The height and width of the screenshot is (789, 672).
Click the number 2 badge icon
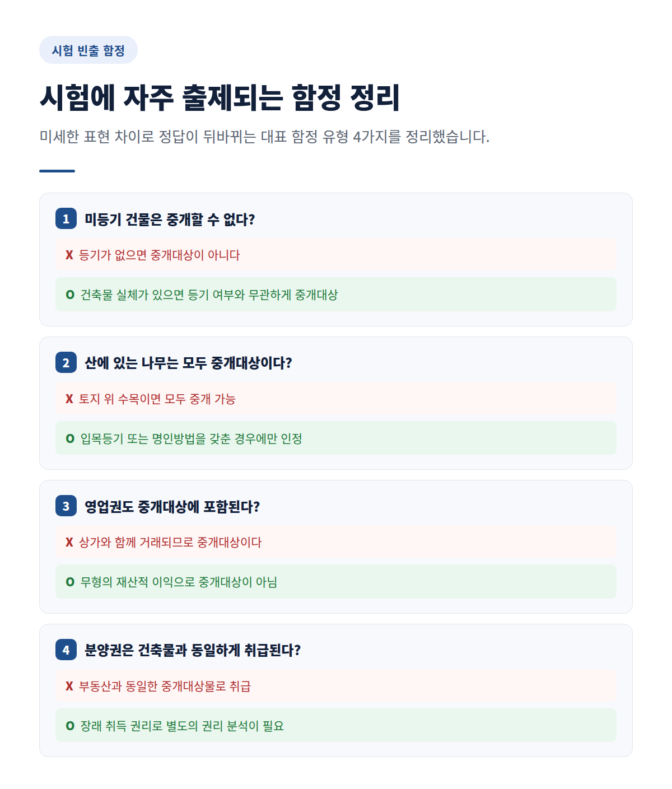pyautogui.click(x=66, y=362)
